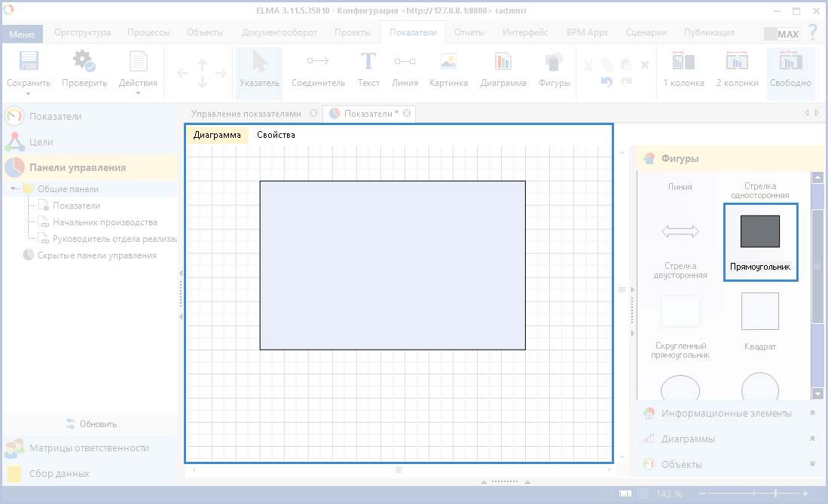Expand the Информационные элементы section
This screenshot has width=828, height=504.
click(x=726, y=413)
